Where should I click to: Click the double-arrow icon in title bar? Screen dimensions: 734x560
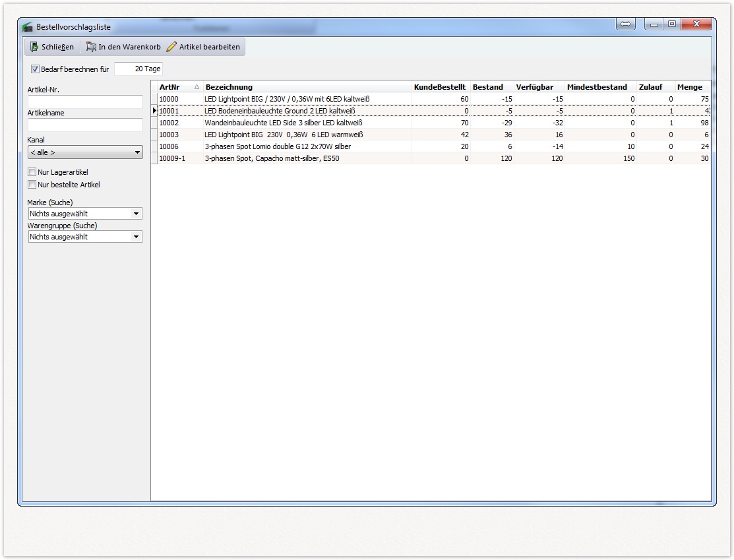click(625, 24)
